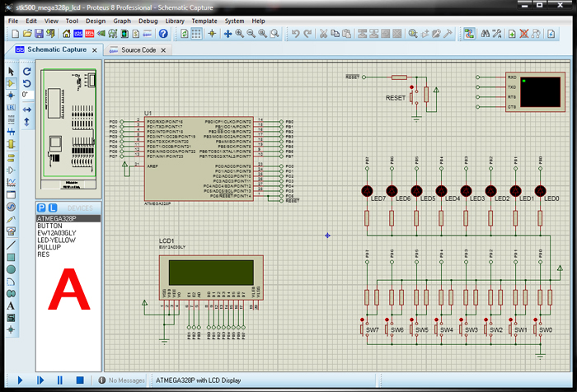Select the Selection Mode arrow tool
Screen dimensions: 577x392
tap(11, 72)
